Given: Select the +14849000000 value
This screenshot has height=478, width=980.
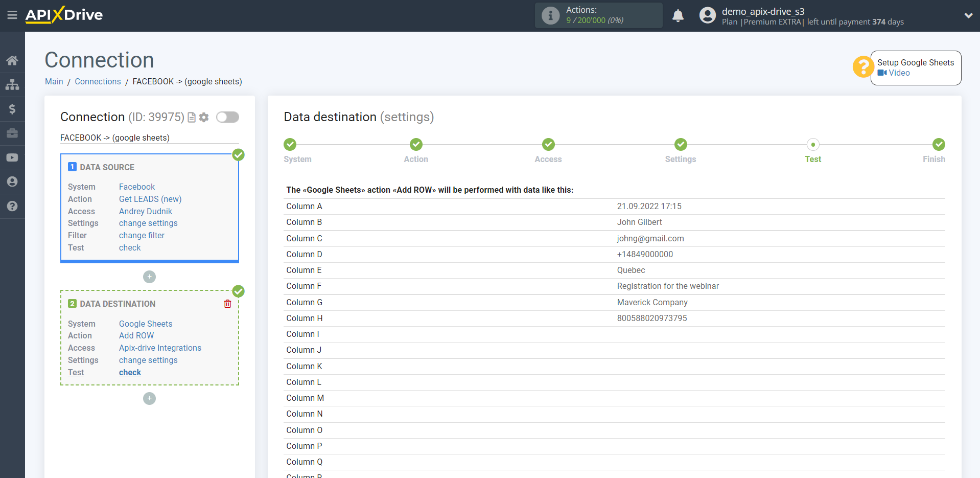Looking at the screenshot, I should coord(645,255).
